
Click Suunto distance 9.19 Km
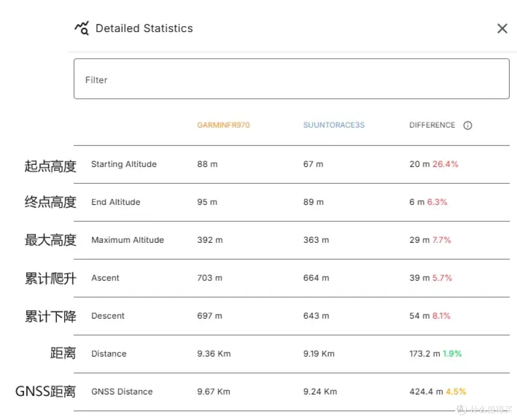319,354
